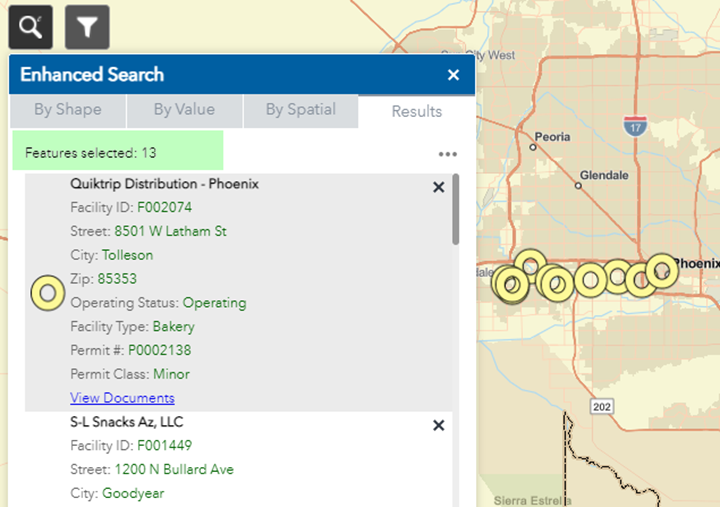Click the Glendale city marker on map
The width and height of the screenshot is (720, 507).
[x=578, y=186]
